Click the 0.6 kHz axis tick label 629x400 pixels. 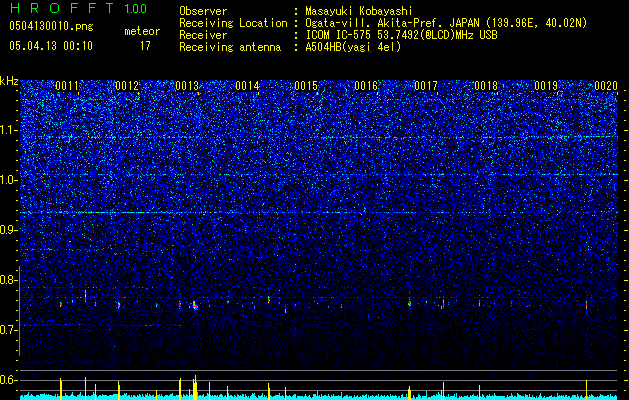click(x=9, y=380)
